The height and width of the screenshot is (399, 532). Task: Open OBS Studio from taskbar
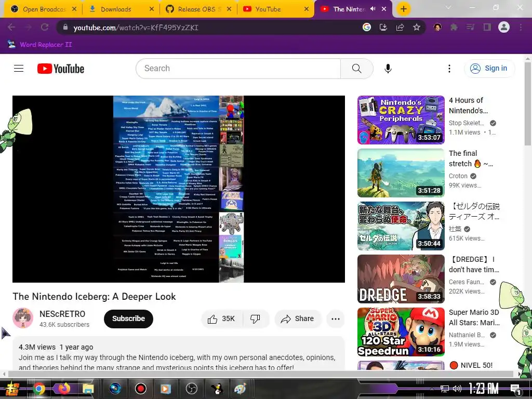[192, 388]
